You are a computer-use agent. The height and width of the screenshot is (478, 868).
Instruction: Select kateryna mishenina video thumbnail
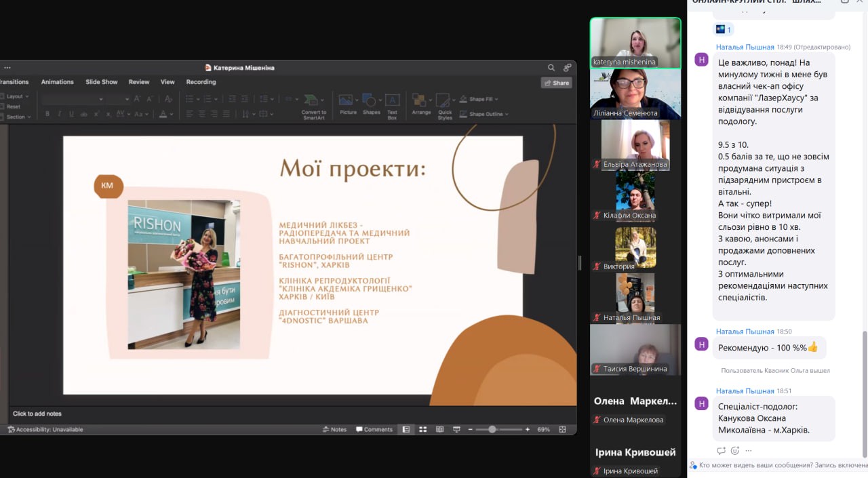635,43
